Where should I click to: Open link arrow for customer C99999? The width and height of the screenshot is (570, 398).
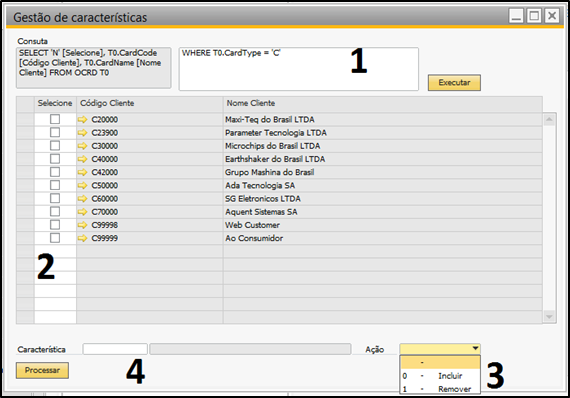[83, 238]
